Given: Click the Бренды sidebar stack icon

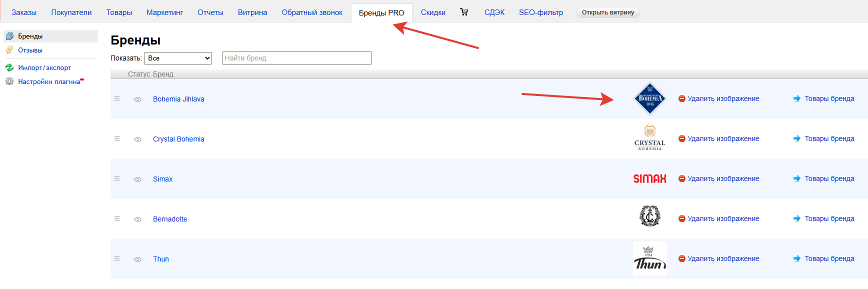Looking at the screenshot, I should click(9, 36).
